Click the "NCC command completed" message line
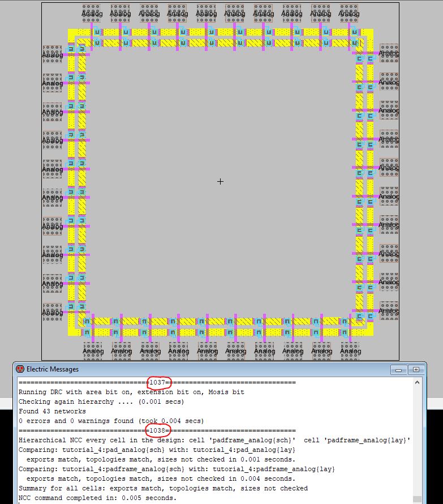Image resolution: width=443 pixels, height=504 pixels. [x=97, y=498]
